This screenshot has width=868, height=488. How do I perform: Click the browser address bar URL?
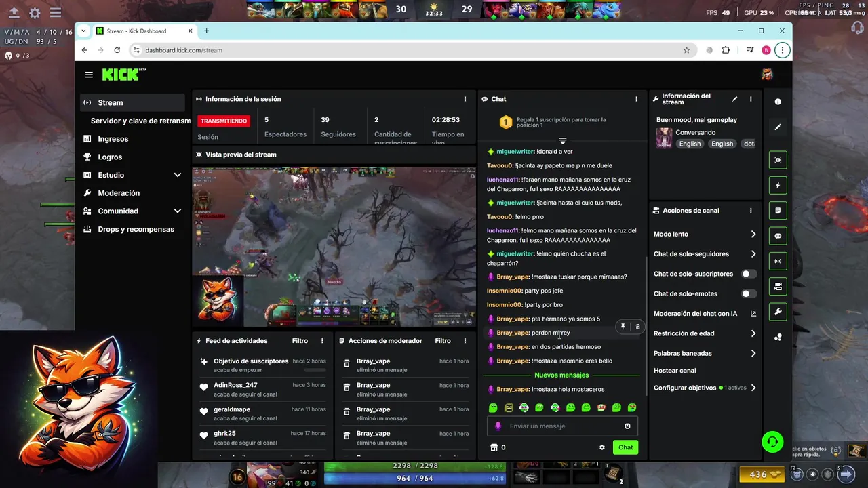click(x=184, y=50)
